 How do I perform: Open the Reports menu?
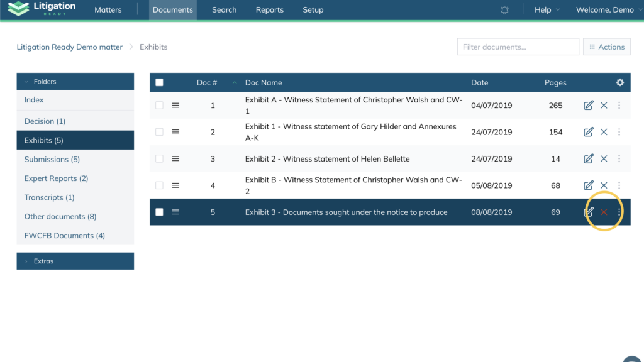(269, 10)
